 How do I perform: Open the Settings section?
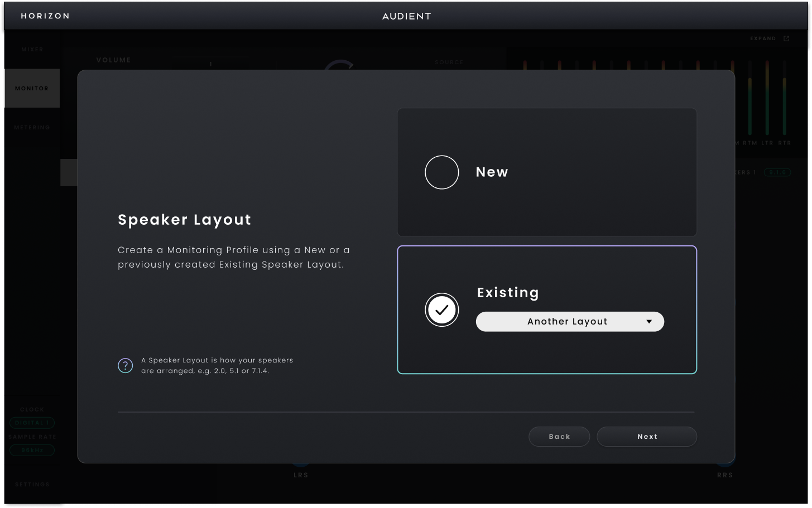pos(32,485)
